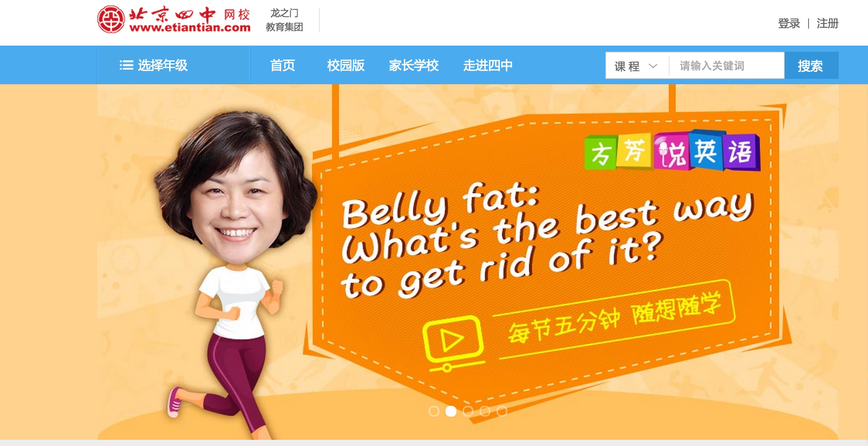
Task: Go to 首页 in the navigation bar
Action: click(x=282, y=65)
